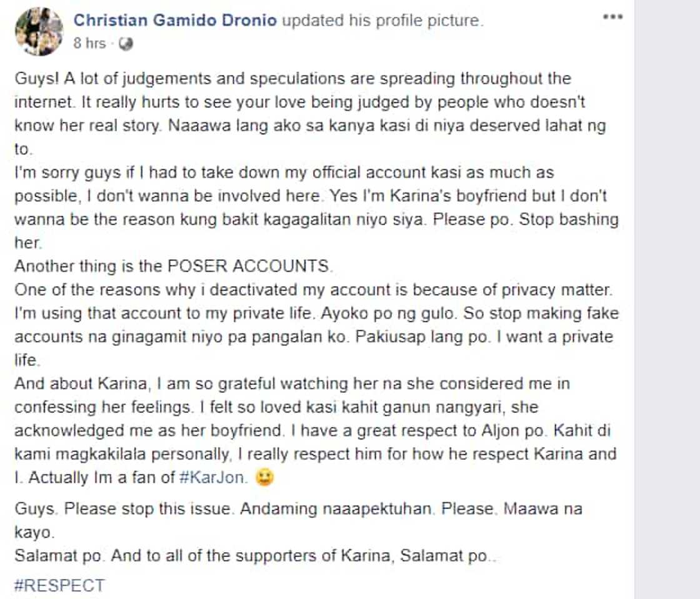This screenshot has width=700, height=599.
Task: Click the "8 hrs" post timestamp
Action: pyautogui.click(x=89, y=44)
